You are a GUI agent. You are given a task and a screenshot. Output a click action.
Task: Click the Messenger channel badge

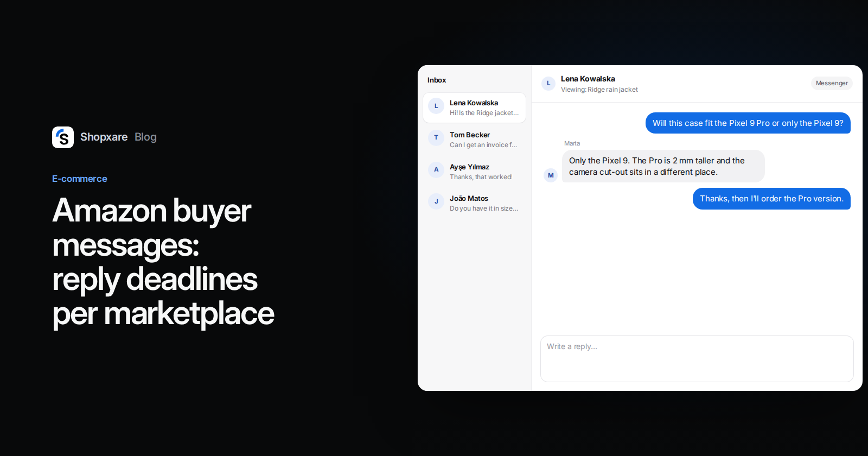pos(832,83)
